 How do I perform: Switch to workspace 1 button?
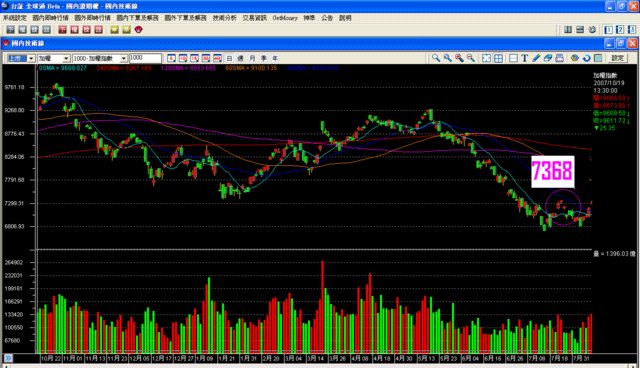click(x=609, y=30)
